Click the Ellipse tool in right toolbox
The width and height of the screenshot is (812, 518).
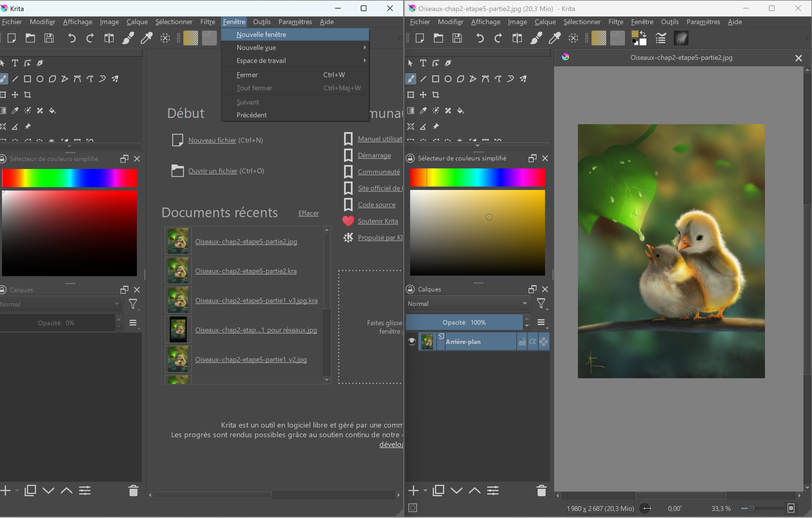point(448,79)
